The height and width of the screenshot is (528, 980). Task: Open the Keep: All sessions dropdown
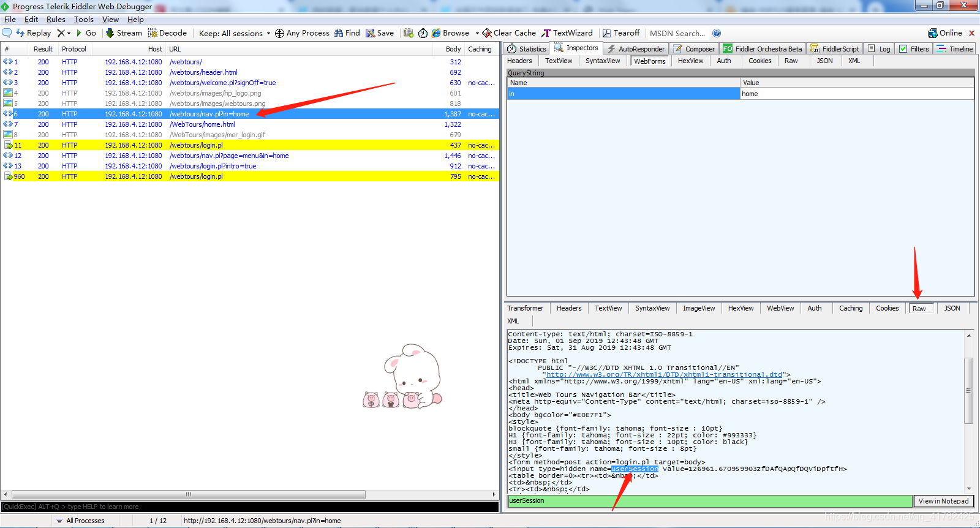click(x=235, y=33)
